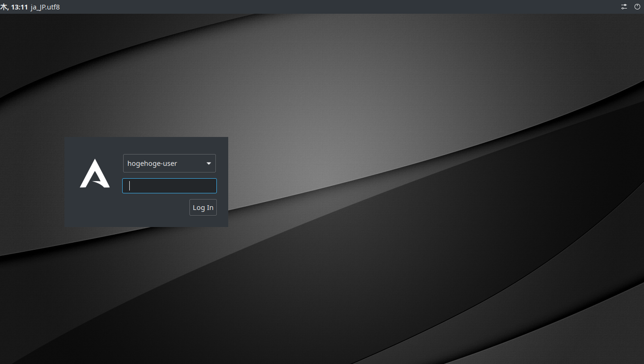Click the 木, 13:11 clock
The image size is (644, 364).
[14, 7]
